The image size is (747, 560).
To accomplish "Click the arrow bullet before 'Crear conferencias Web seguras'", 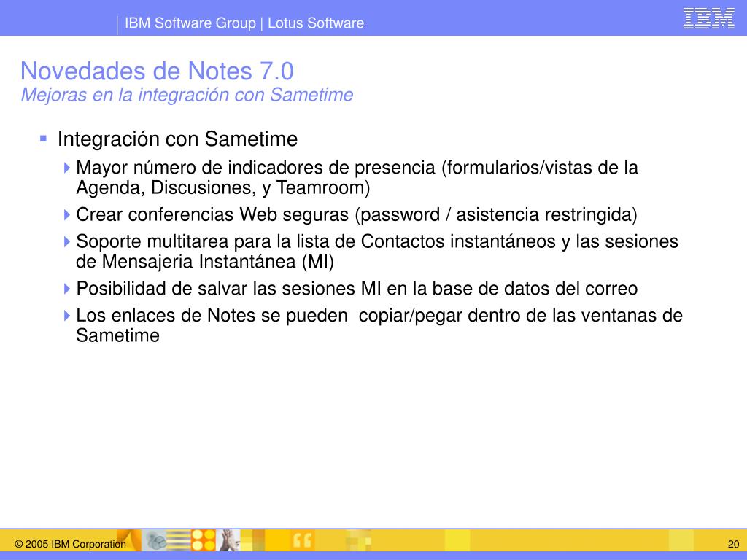I will pyautogui.click(x=66, y=214).
